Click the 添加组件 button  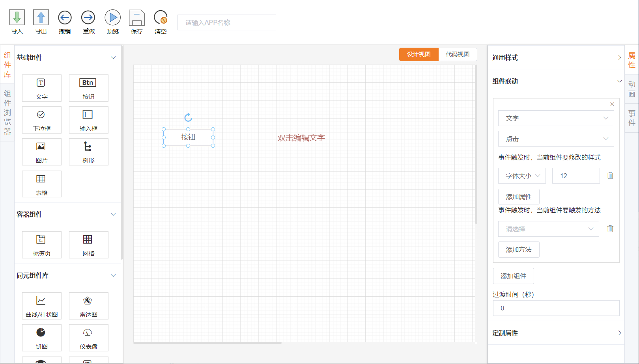tap(514, 276)
